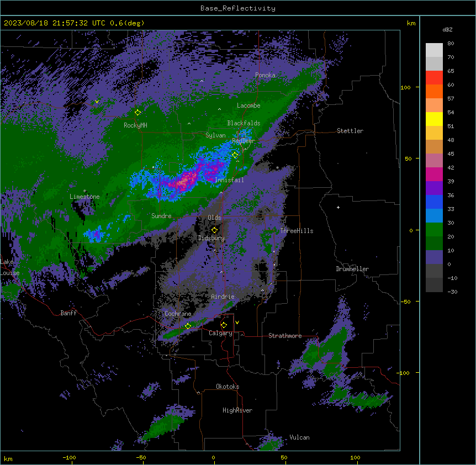Pick the light gray 70-80 dBZ legend swatch

pyautogui.click(x=434, y=50)
